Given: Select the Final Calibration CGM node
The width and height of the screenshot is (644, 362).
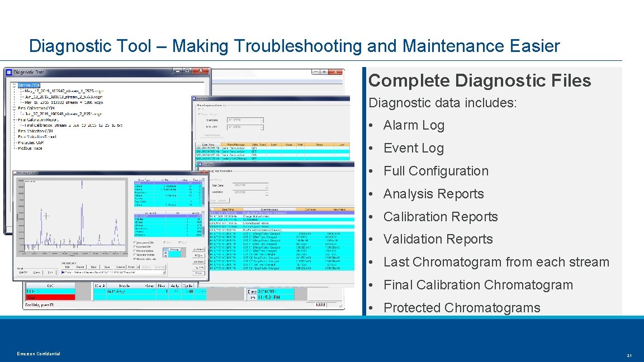Looking at the screenshot, I should click(36, 108).
